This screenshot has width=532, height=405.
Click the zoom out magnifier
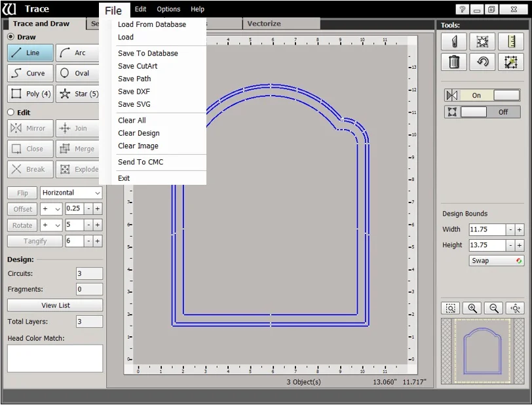pyautogui.click(x=493, y=308)
